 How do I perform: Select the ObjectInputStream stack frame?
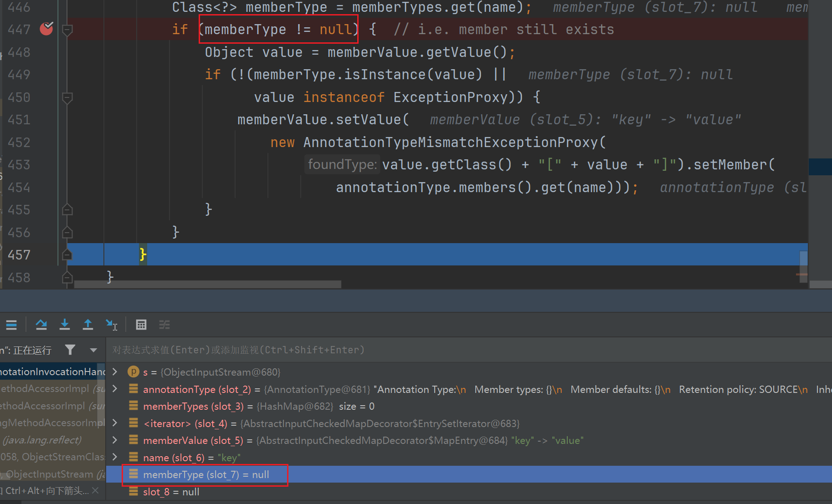pyautogui.click(x=52, y=474)
